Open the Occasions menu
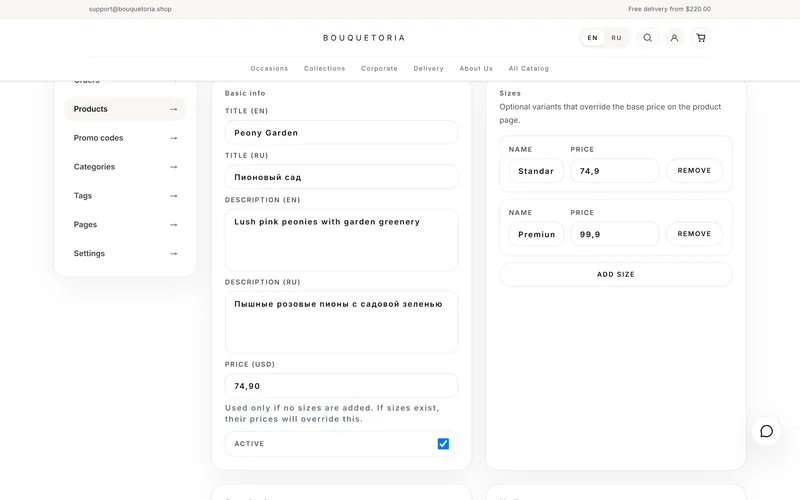This screenshot has height=500, width=800. point(269,68)
